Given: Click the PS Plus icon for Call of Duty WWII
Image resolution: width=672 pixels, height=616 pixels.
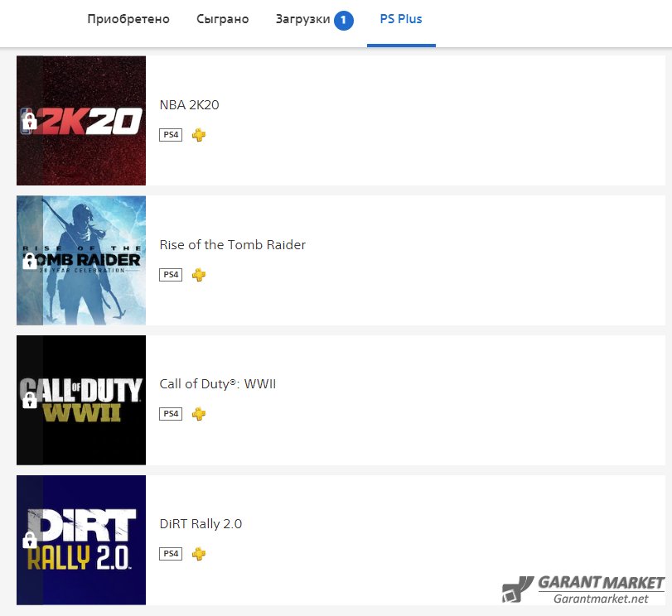Looking at the screenshot, I should [x=199, y=414].
